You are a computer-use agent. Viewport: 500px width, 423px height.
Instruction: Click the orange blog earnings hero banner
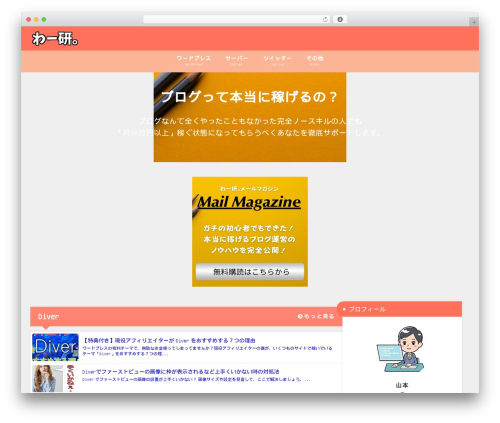click(250, 117)
